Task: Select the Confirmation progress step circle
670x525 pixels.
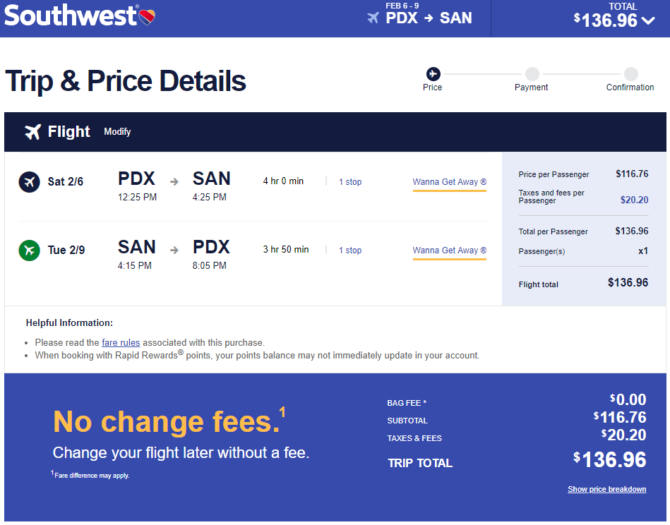Action: pyautogui.click(x=631, y=74)
